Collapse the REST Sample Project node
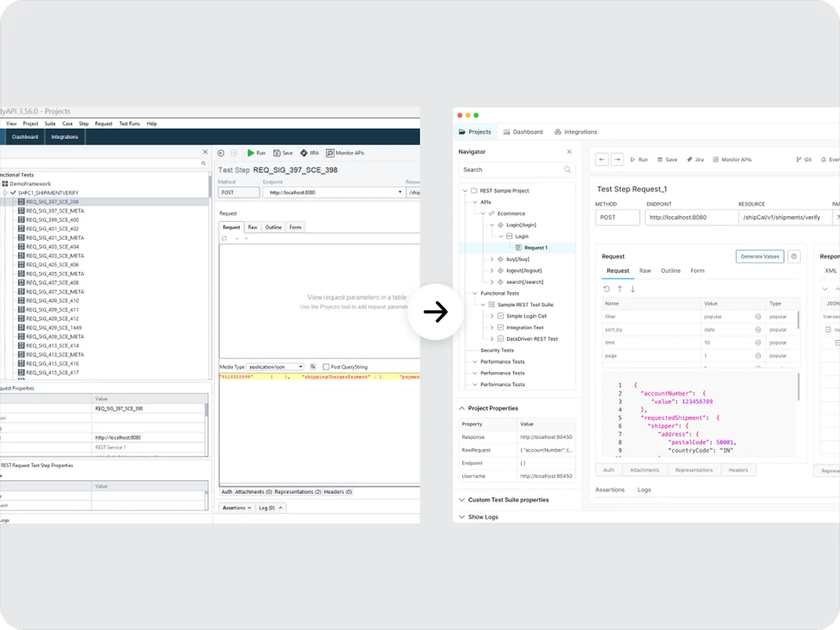The height and width of the screenshot is (630, 840). [x=465, y=191]
